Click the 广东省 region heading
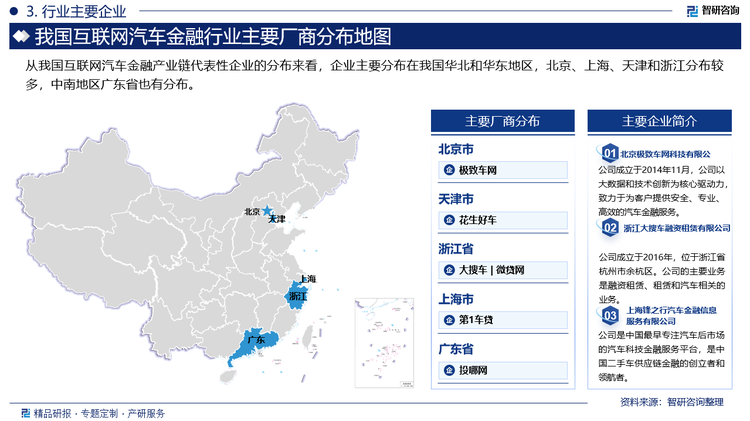This screenshot has width=750, height=421. [456, 349]
